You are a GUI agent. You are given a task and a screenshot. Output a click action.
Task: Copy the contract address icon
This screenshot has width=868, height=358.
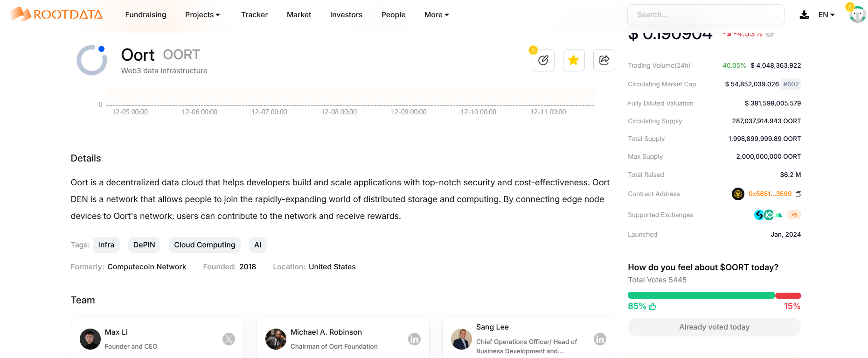798,194
